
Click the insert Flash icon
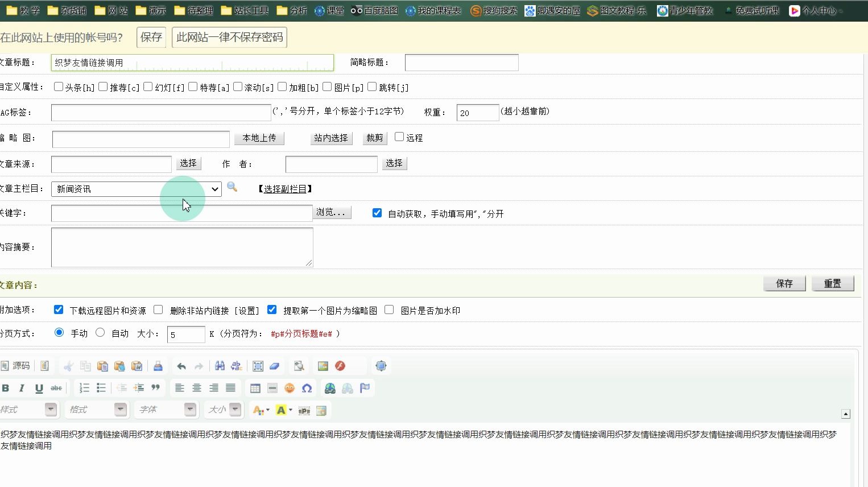coord(340,366)
